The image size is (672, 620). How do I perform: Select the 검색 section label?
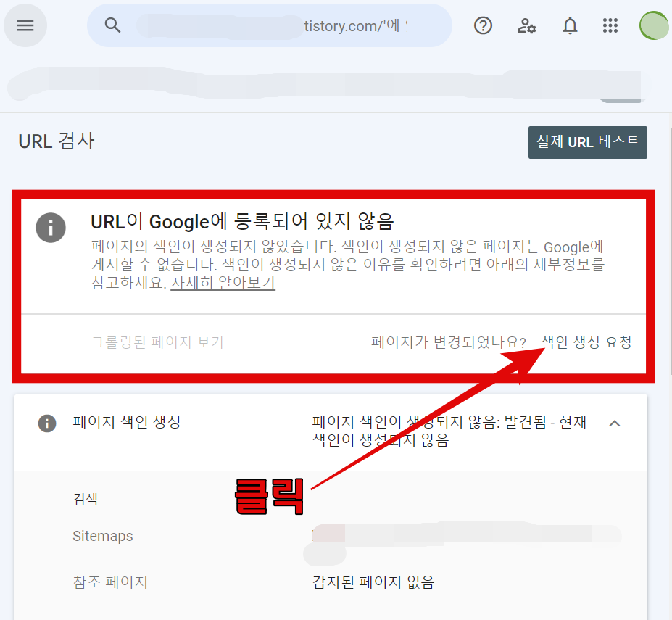[86, 499]
